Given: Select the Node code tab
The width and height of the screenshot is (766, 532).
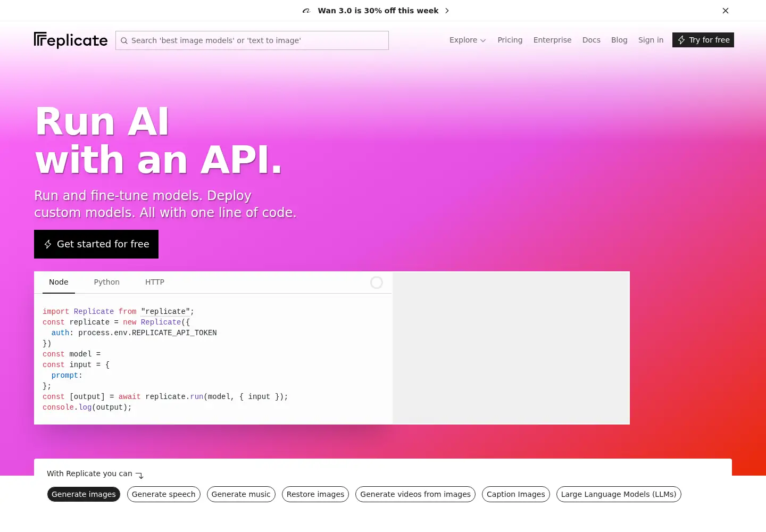Looking at the screenshot, I should coord(59,282).
